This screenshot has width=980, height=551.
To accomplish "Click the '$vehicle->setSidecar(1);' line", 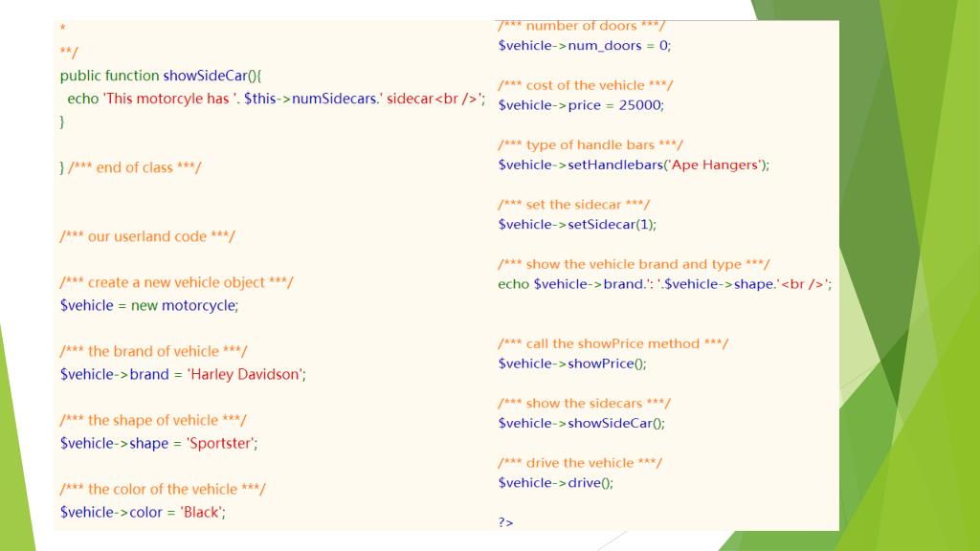I will pyautogui.click(x=577, y=224).
